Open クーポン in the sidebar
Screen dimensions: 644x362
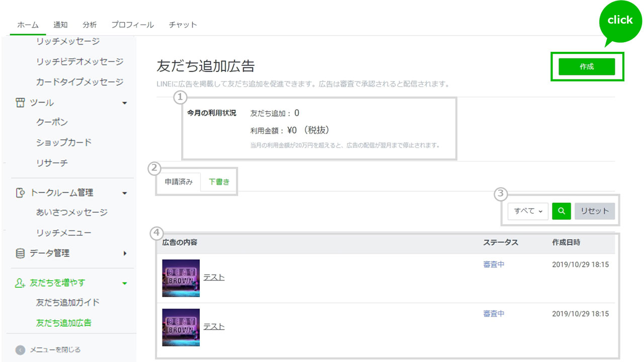52,122
